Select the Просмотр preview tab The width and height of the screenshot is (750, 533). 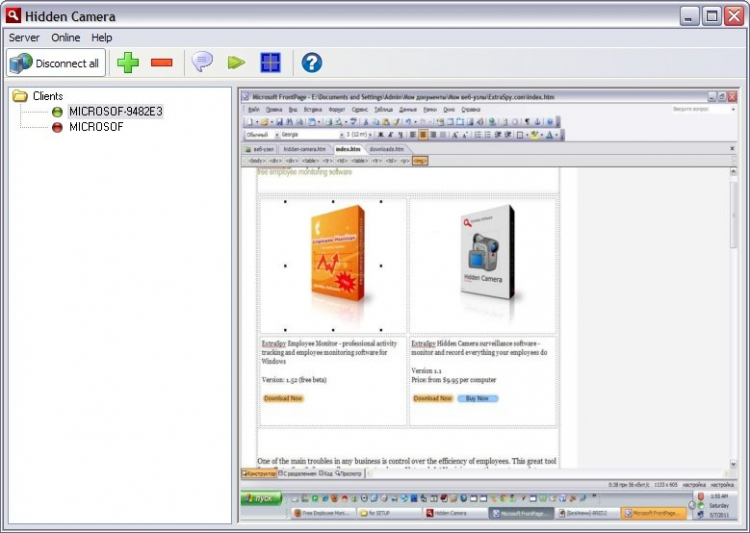[x=349, y=474]
